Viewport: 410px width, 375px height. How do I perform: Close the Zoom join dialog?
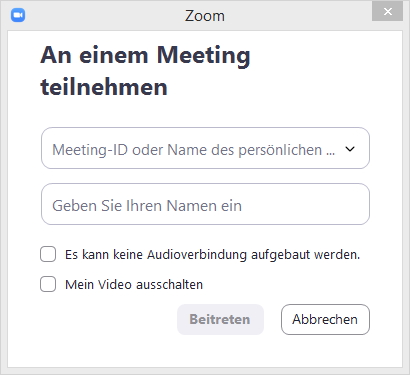click(x=388, y=12)
